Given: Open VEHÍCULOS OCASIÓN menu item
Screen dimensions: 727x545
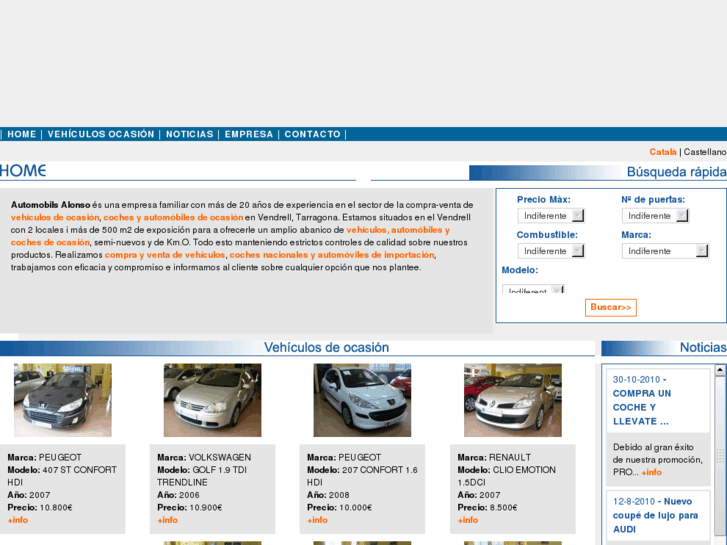Looking at the screenshot, I should (101, 134).
